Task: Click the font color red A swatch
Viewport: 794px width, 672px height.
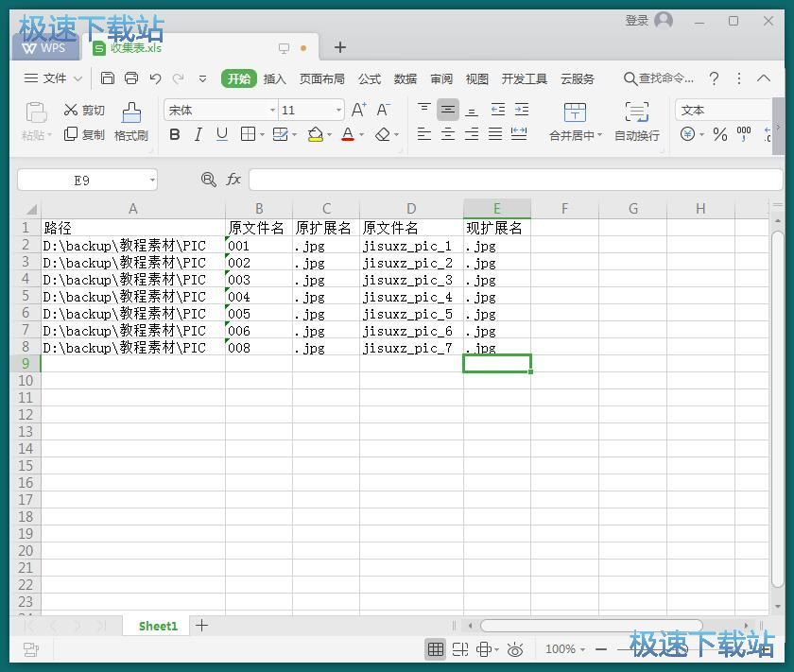Action: (x=347, y=135)
